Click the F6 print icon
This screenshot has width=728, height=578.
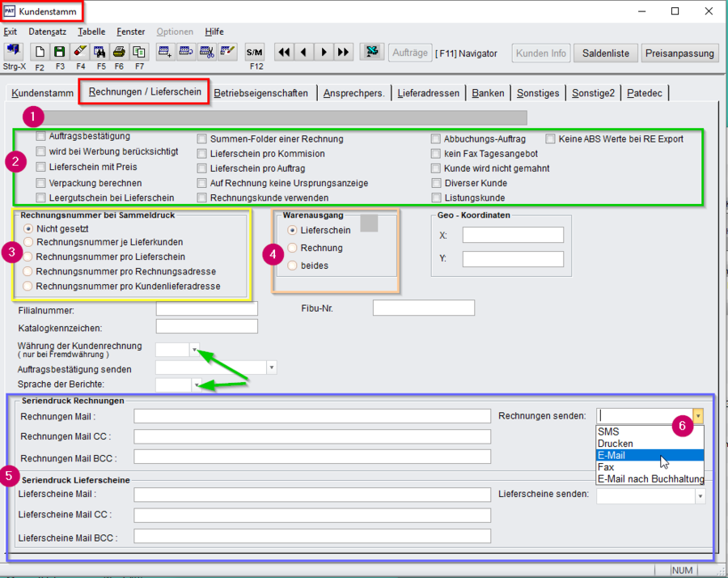click(118, 52)
